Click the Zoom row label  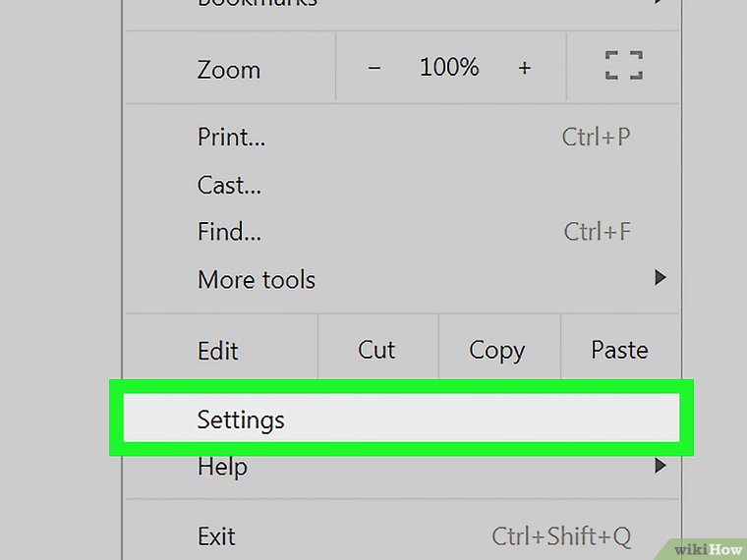(x=229, y=70)
